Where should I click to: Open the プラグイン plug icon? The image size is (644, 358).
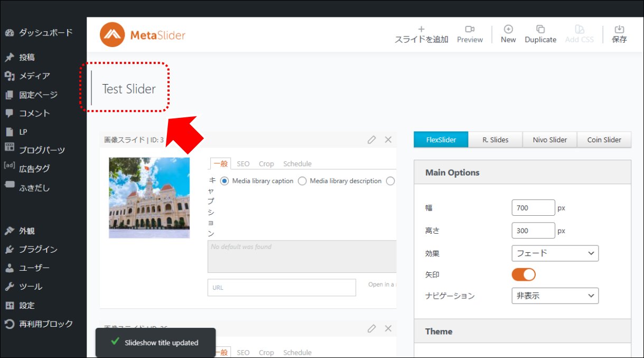coord(9,250)
